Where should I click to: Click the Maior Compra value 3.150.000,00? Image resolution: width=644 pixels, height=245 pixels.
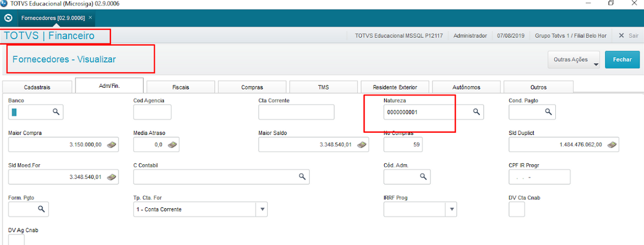[x=85, y=145]
